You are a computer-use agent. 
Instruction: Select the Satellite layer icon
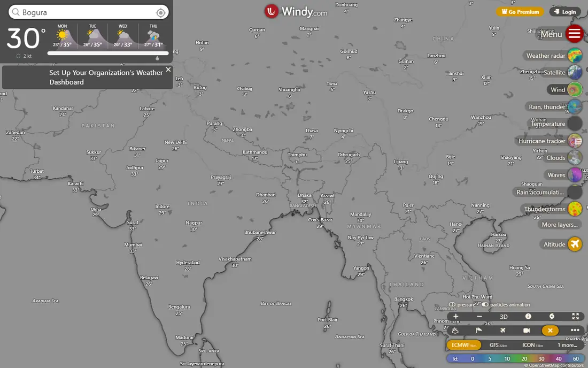[575, 72]
